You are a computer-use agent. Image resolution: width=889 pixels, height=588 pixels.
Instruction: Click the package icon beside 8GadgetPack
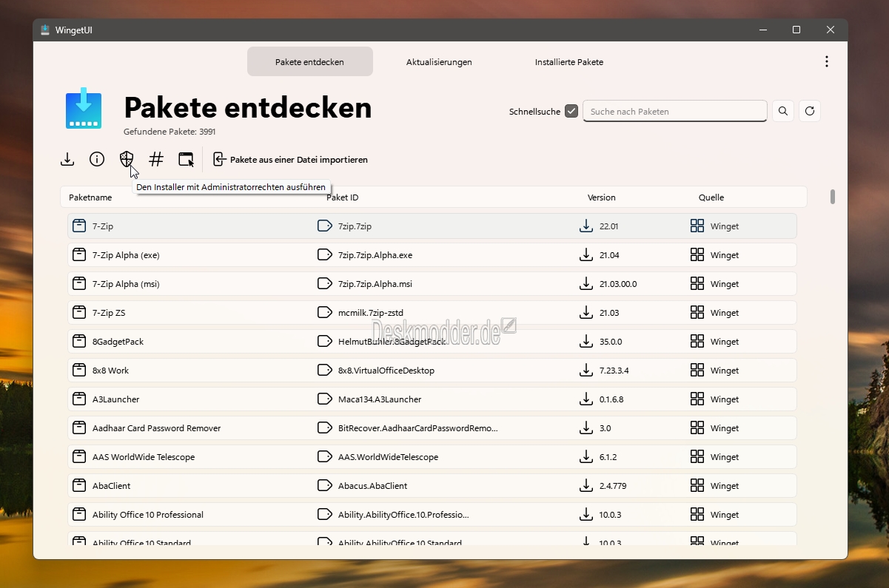coord(79,341)
